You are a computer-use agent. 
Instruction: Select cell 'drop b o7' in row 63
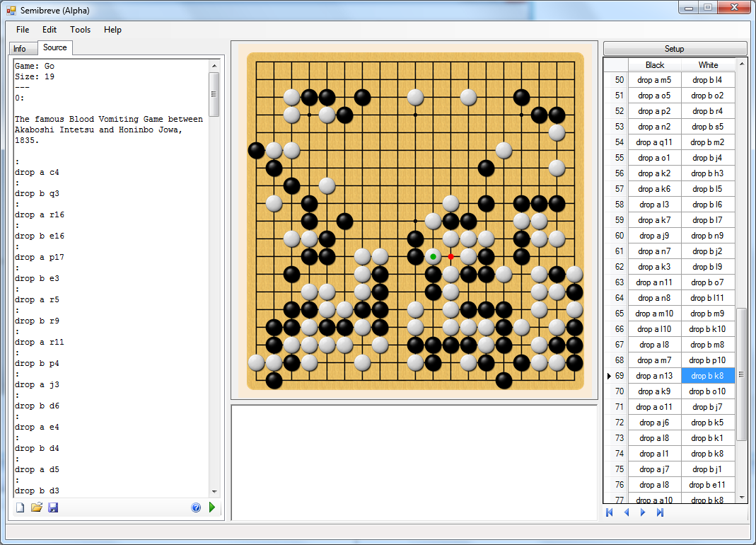(707, 282)
